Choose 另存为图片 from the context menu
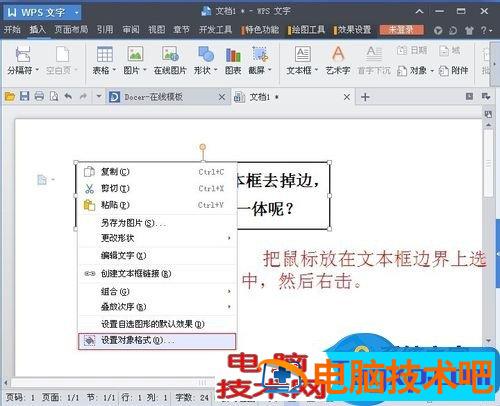This screenshot has height=406, width=500. (157, 223)
